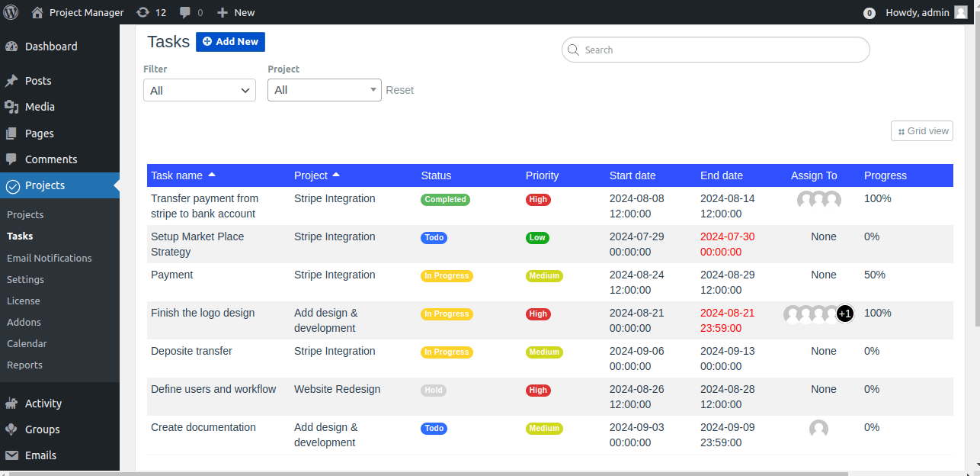Click the Assign To column header
Viewport: 980px width, 476px height.
814,175
